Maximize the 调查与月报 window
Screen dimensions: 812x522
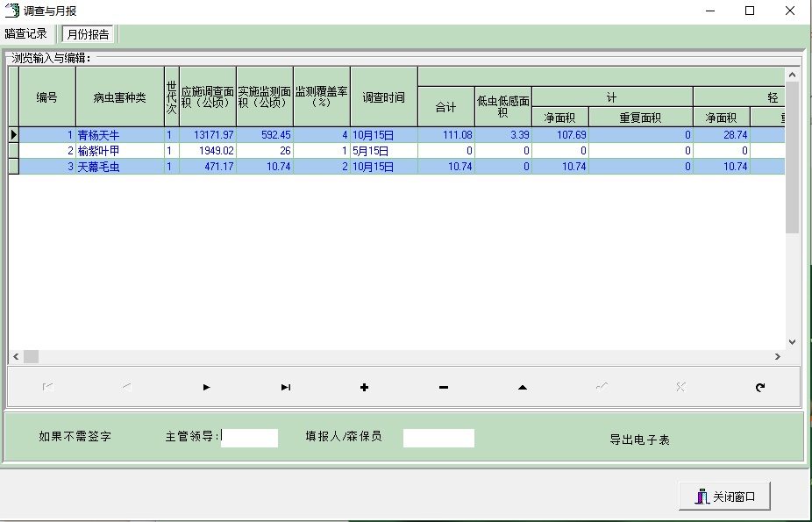750,11
